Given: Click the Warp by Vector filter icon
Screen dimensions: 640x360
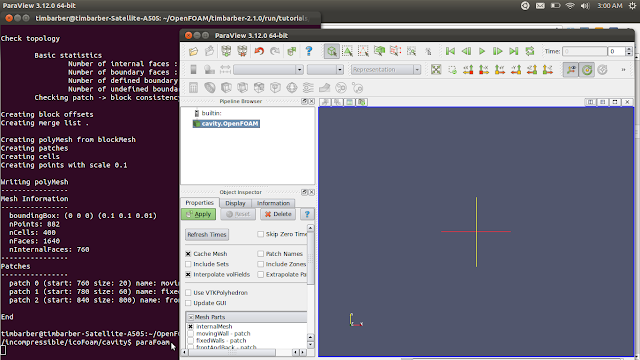Looking at the screenshot, I should pyautogui.click(x=324, y=88).
